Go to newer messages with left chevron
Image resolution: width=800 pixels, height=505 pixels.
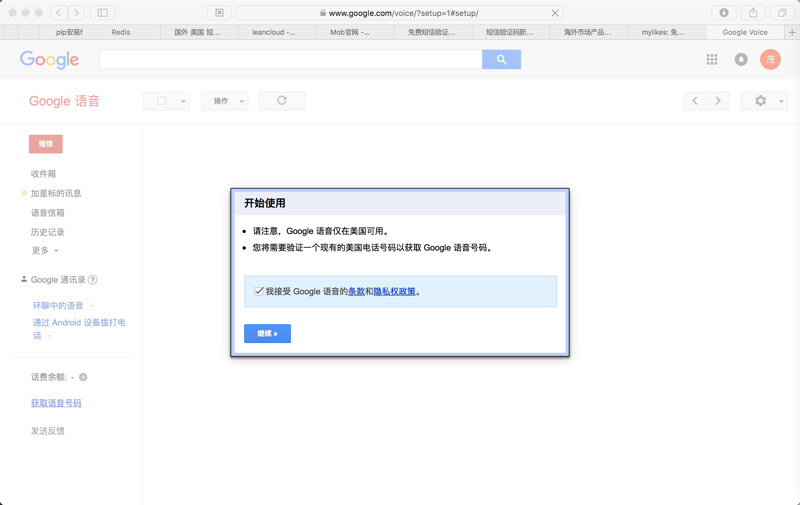click(x=695, y=101)
